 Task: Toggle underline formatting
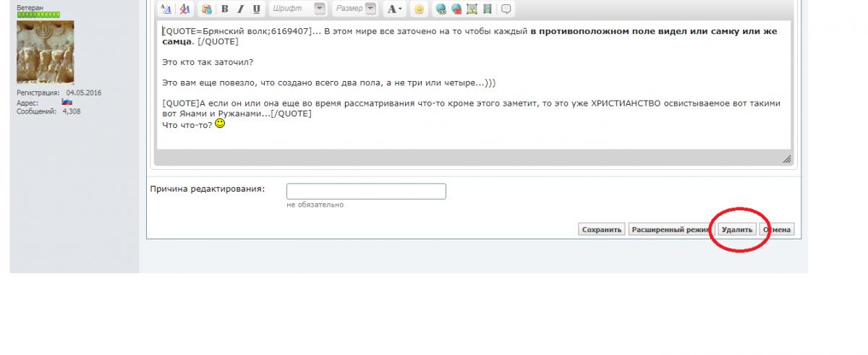click(256, 9)
